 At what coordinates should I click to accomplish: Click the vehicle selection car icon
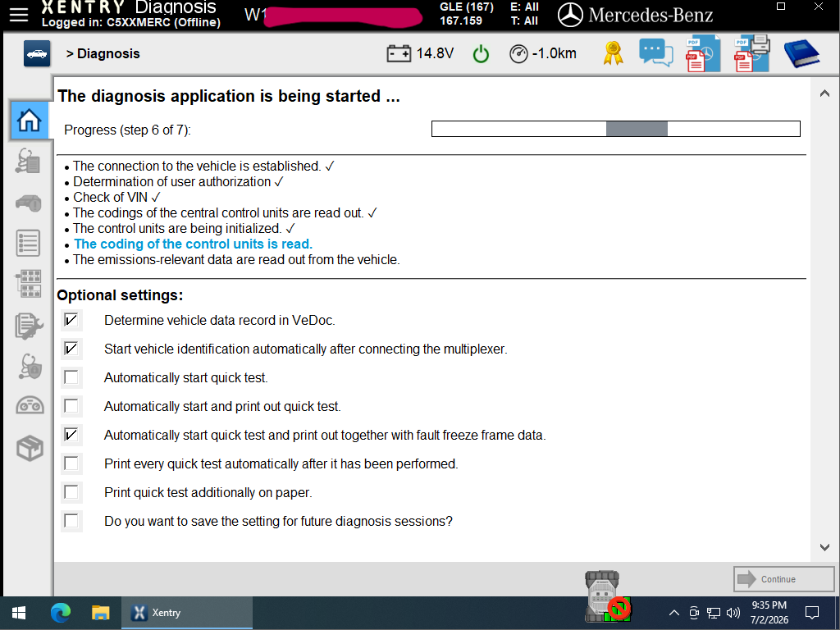[37, 53]
